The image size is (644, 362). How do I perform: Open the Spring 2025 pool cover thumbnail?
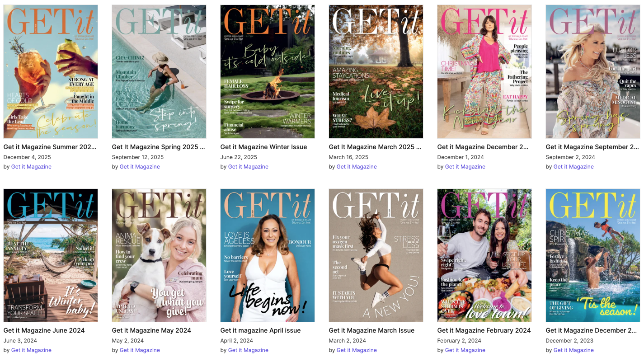tap(159, 71)
